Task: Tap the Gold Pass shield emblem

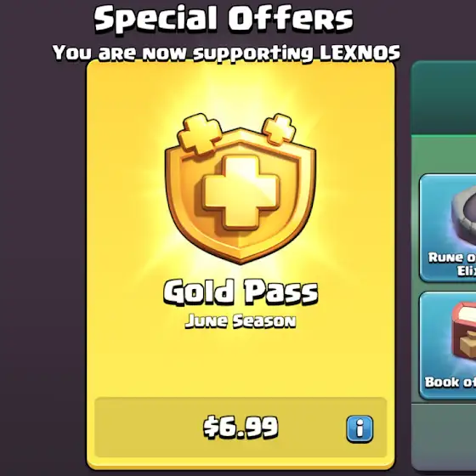Action: pyautogui.click(x=240, y=189)
